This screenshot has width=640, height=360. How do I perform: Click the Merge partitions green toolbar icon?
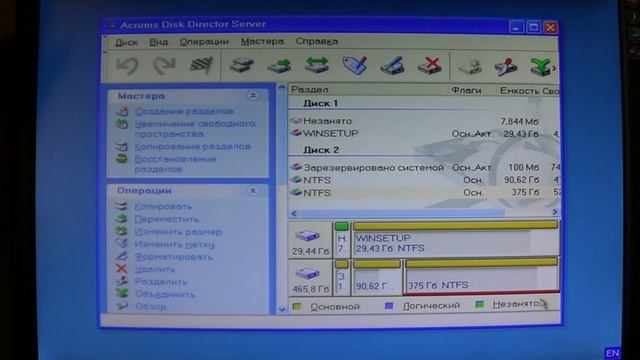click(x=541, y=66)
